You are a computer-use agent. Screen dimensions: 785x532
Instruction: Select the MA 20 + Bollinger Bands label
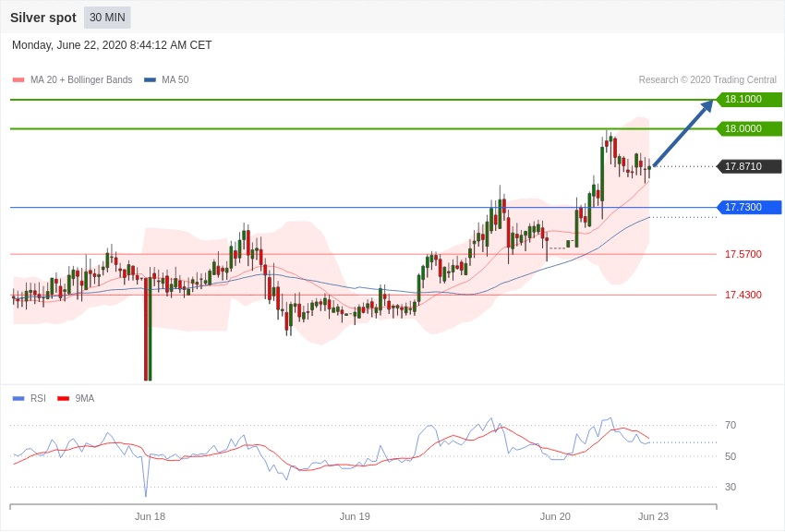click(81, 79)
